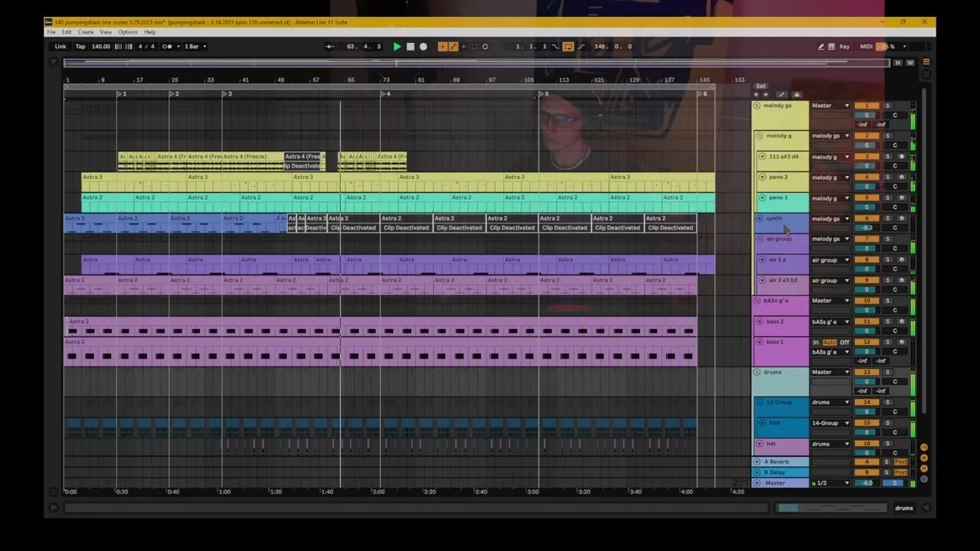Select the tempo field showing 140.00

point(101,47)
